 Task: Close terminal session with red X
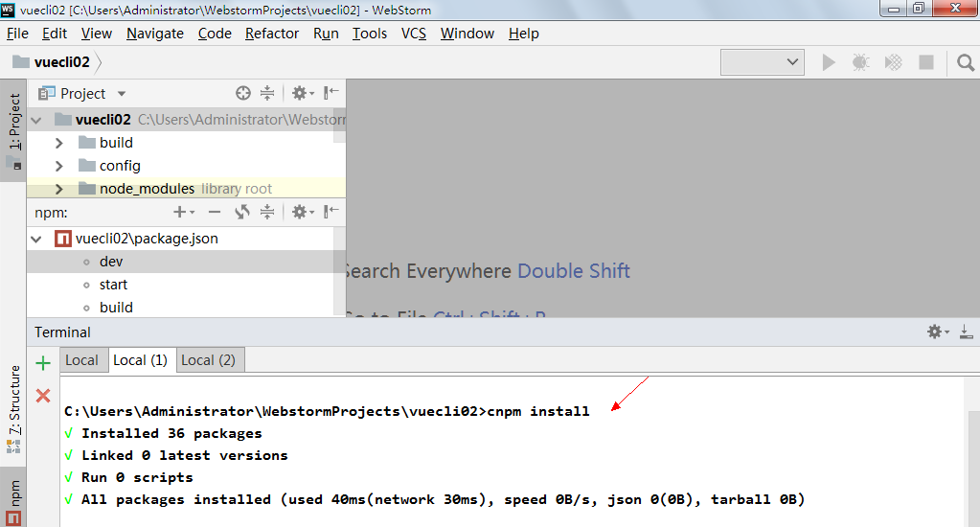[x=43, y=395]
